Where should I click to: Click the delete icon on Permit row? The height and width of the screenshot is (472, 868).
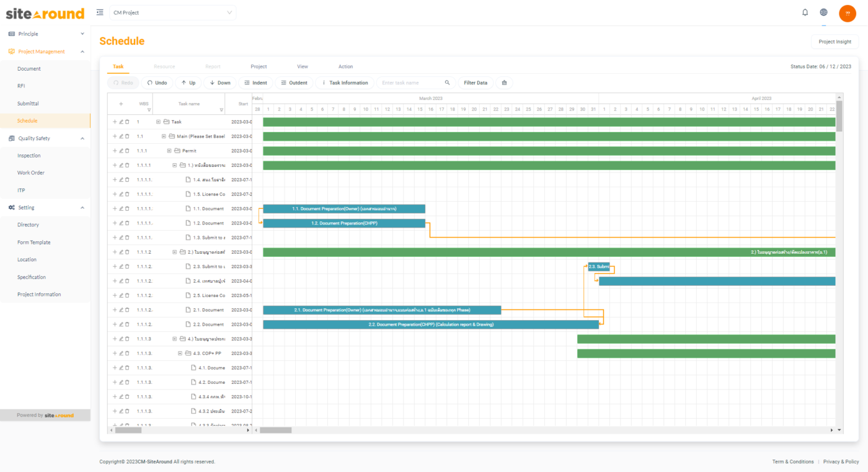[127, 151]
